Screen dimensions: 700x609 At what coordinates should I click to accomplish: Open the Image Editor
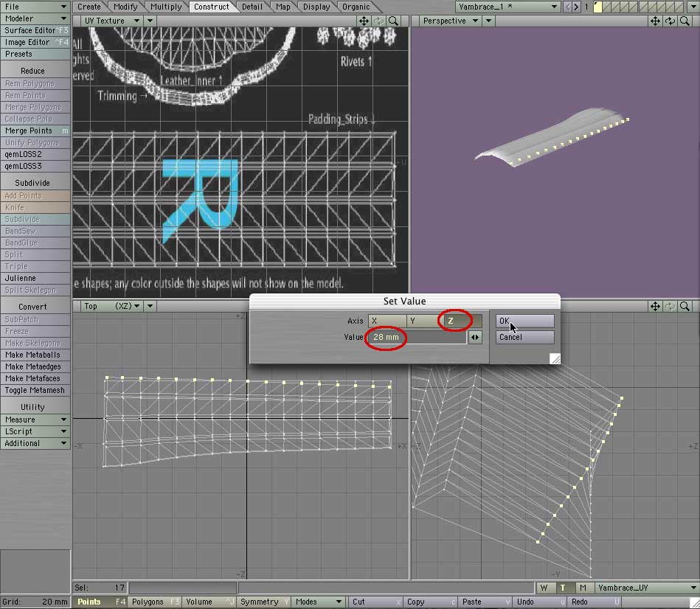point(35,42)
